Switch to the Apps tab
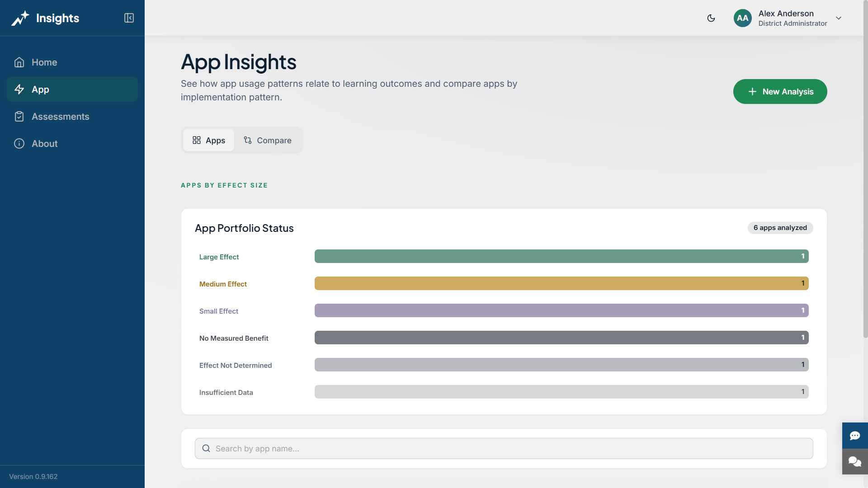 coord(208,141)
